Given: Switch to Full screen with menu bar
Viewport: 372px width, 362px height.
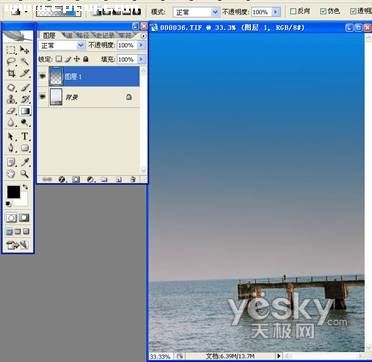Looking at the screenshot, I should 18,231.
